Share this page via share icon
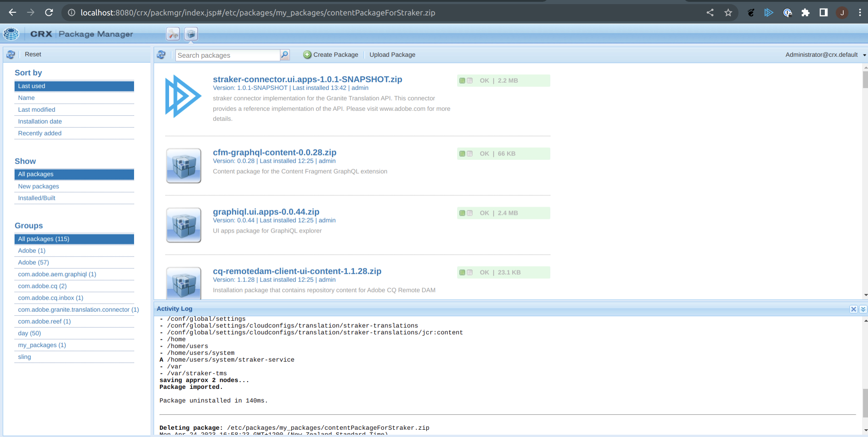Image resolution: width=868 pixels, height=437 pixels. point(710,13)
